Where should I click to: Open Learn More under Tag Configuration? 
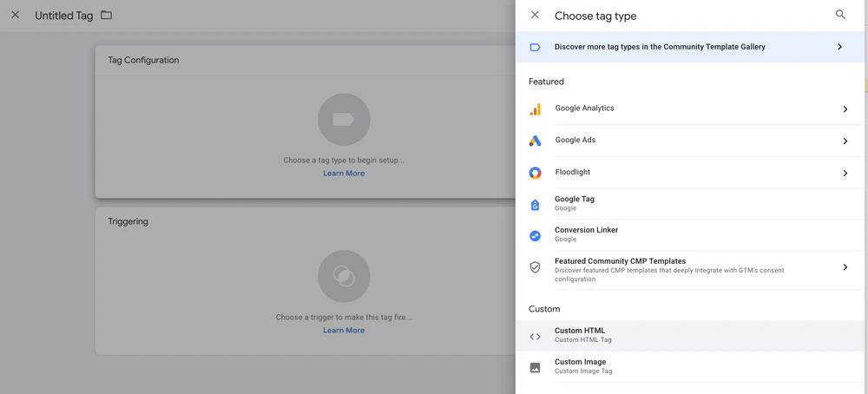point(344,174)
